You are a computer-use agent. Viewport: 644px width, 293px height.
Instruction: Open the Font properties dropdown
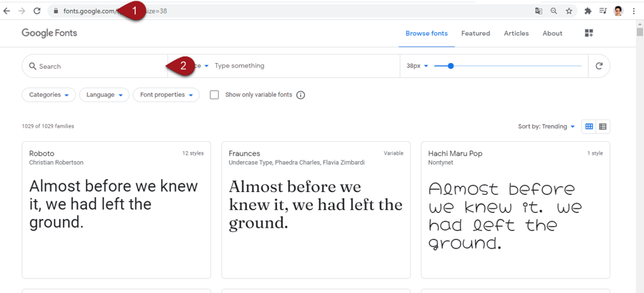[x=166, y=95]
